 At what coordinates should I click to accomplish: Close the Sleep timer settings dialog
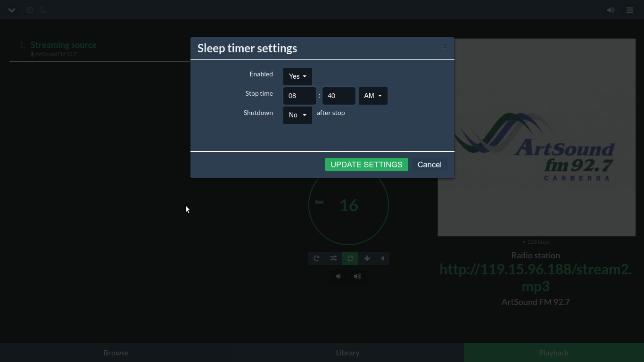click(x=445, y=47)
